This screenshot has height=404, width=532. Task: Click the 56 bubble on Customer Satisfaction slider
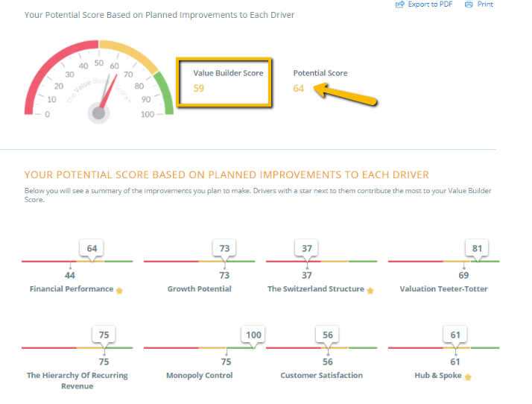pos(327,335)
